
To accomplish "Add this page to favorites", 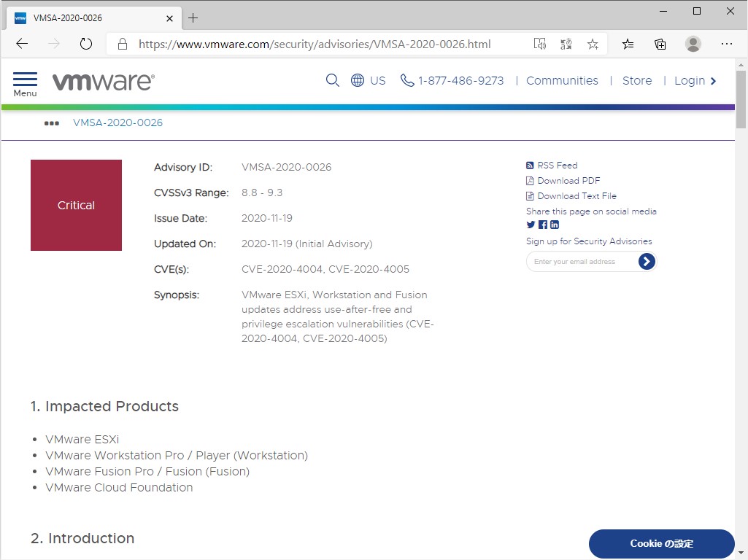I will (593, 44).
